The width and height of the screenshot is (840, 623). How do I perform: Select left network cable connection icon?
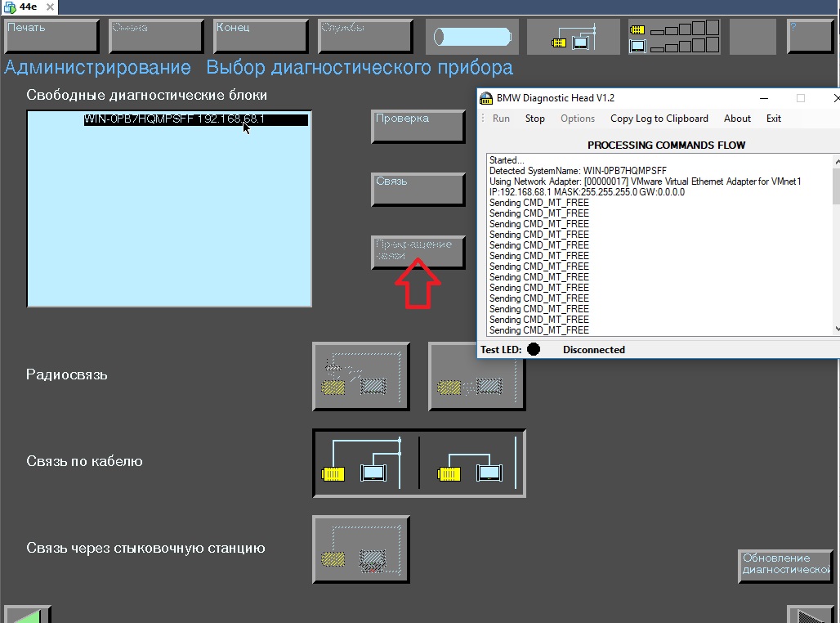tap(365, 464)
